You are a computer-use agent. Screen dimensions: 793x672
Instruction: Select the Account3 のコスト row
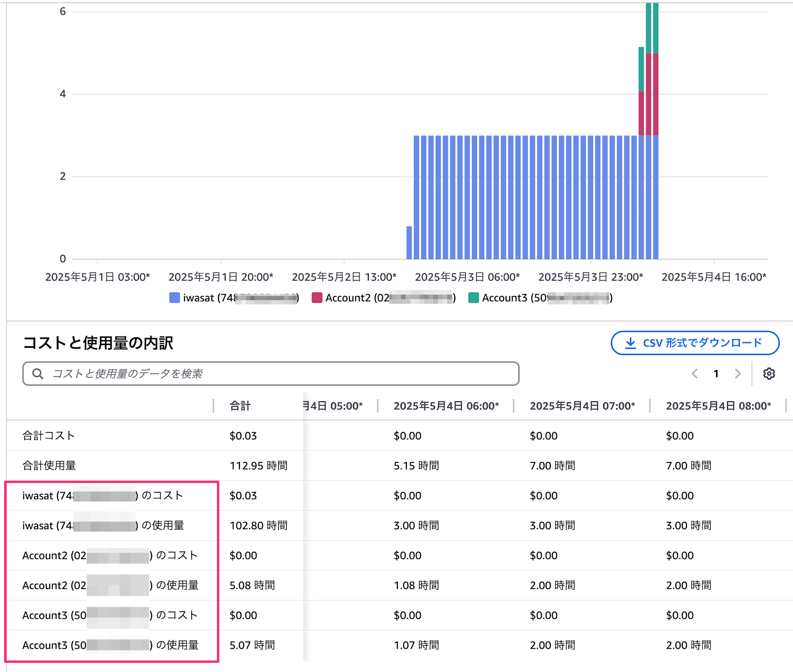point(110,615)
